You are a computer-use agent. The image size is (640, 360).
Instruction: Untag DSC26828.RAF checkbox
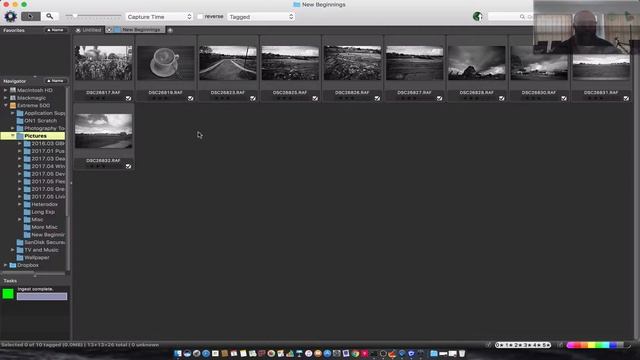pyautogui.click(x=502, y=98)
